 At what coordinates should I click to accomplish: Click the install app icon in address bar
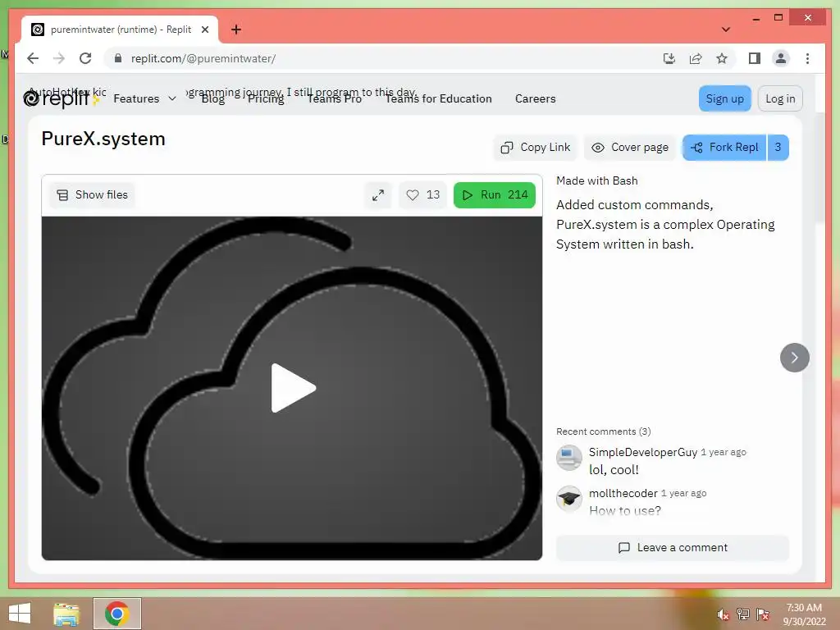pos(669,58)
